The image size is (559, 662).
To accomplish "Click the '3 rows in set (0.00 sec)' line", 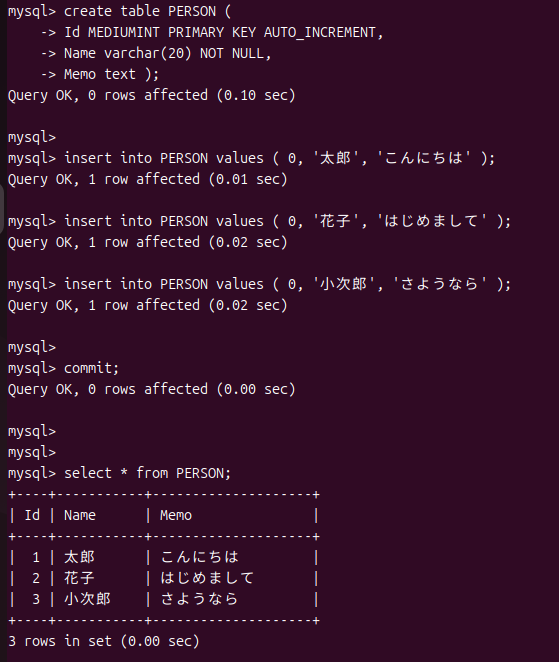I will (103, 642).
